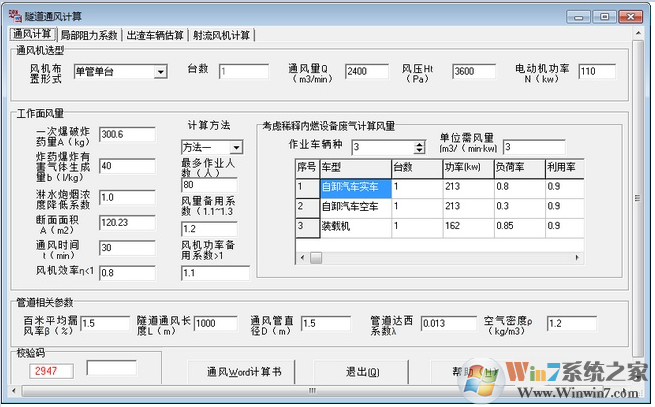The image size is (655, 407).
Task: Click the 序号 column header
Action: pos(307,168)
